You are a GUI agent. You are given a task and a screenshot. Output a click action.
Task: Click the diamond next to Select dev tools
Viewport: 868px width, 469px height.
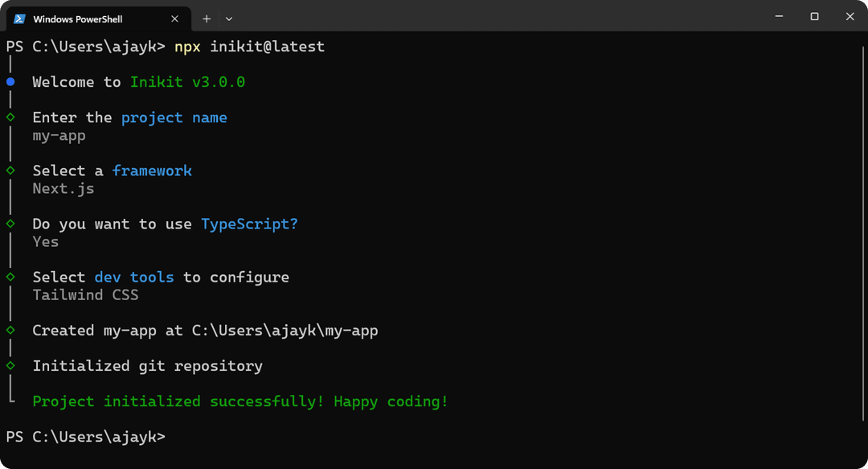click(9, 276)
